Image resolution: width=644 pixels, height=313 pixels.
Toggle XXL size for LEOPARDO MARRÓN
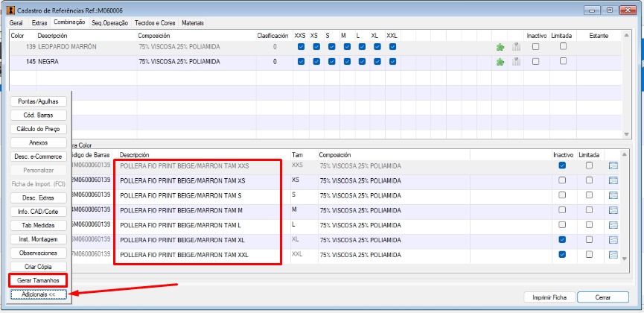click(x=392, y=47)
